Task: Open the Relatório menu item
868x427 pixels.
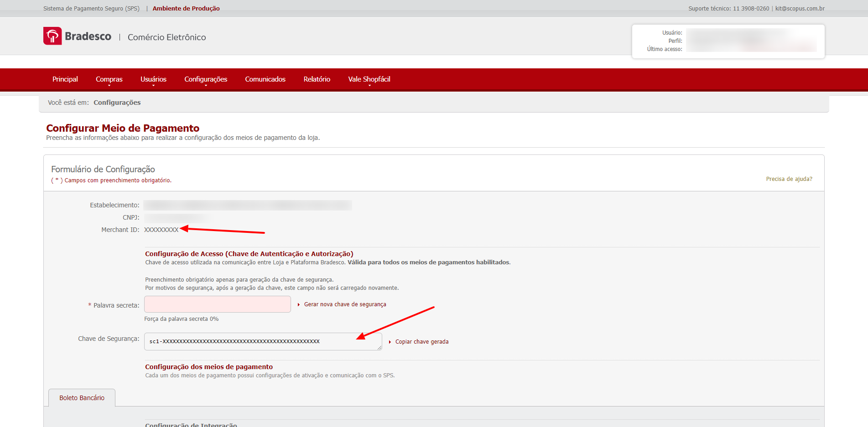Action: click(x=317, y=79)
